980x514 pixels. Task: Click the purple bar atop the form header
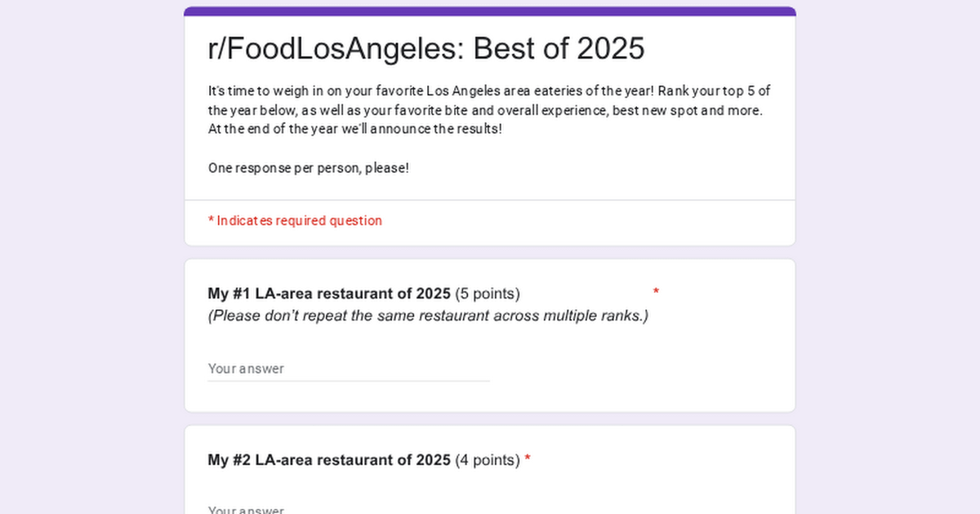pos(490,11)
